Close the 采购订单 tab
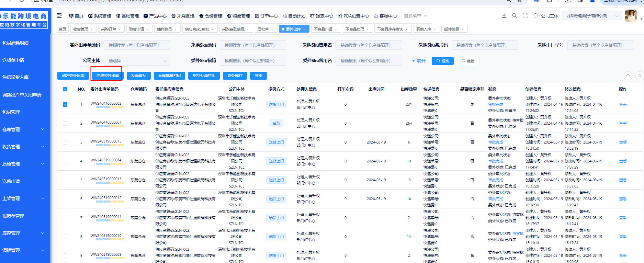 pos(119,29)
